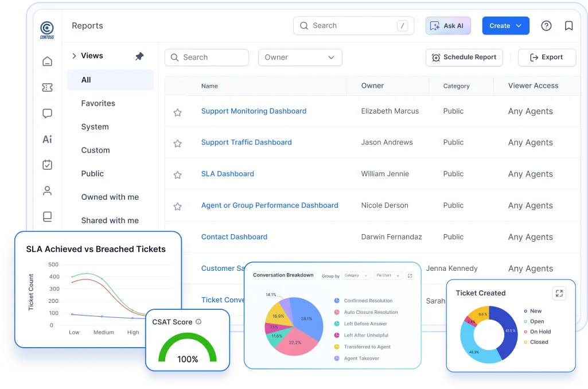This screenshot has height=389, width=588.
Task: Open the Conversations chat icon in the sidebar
Action: point(47,113)
